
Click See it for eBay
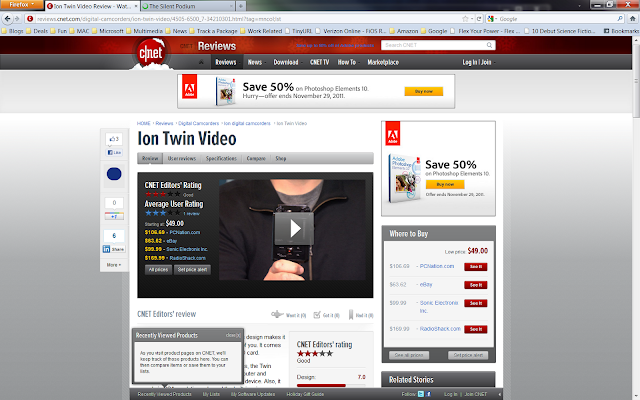(476, 285)
